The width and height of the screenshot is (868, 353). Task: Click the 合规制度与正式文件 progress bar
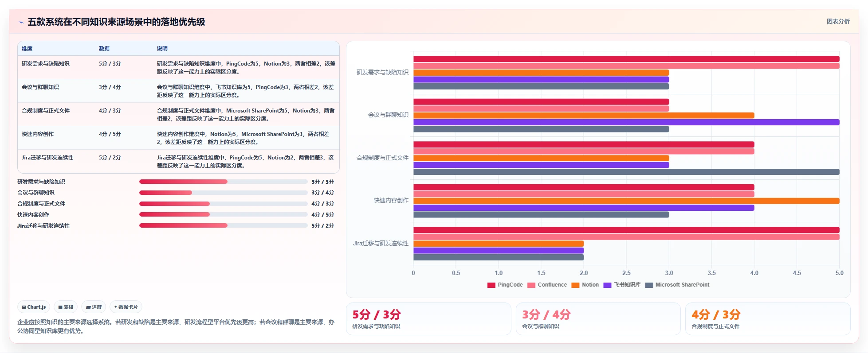click(223, 204)
